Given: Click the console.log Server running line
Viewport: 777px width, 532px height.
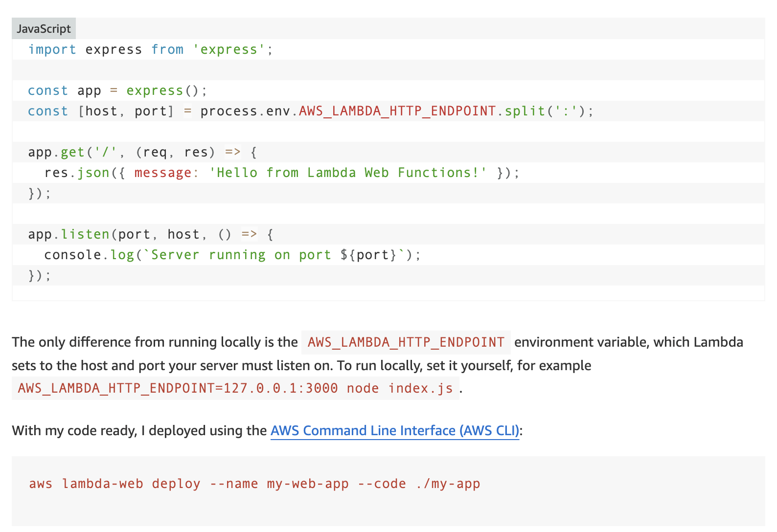Looking at the screenshot, I should coord(232,255).
